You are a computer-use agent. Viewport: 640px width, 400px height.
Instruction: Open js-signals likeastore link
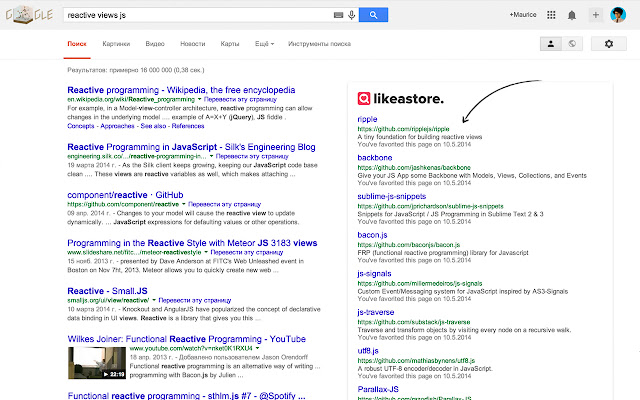[x=374, y=273]
